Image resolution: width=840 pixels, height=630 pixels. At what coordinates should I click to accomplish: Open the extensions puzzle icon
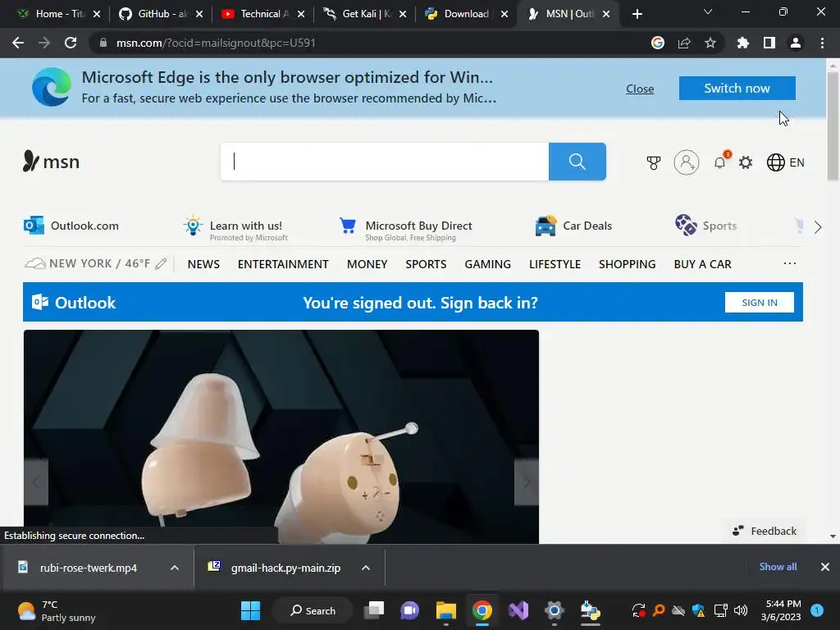pos(742,43)
